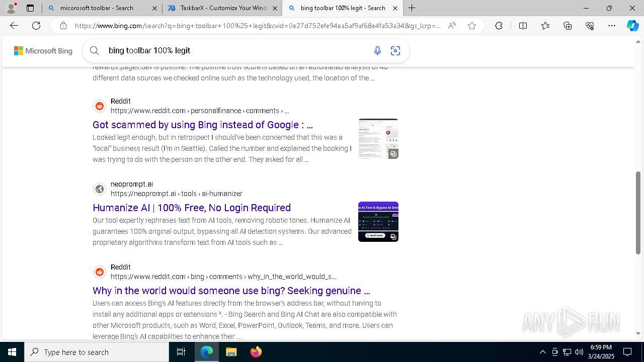Click neoprompt.ai globe favicon
The height and width of the screenshot is (362, 644).
(x=100, y=189)
